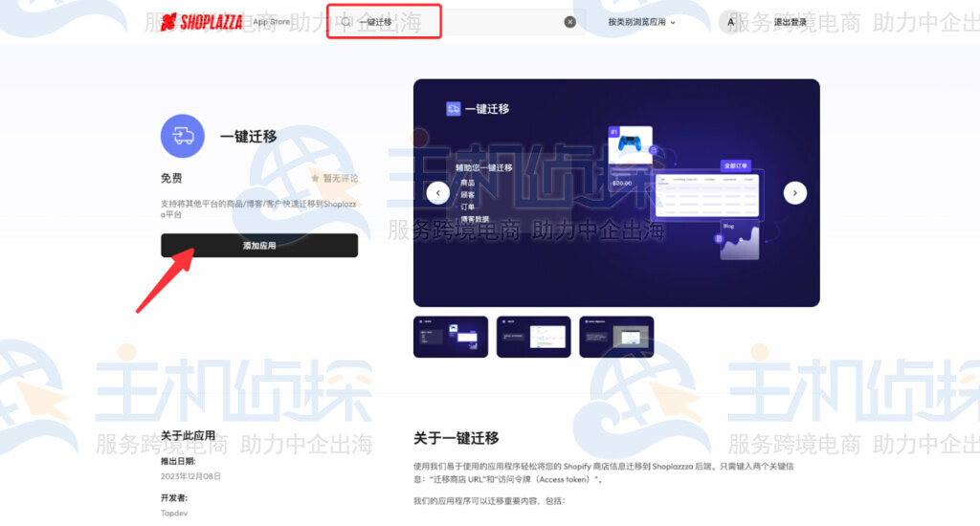Go to the next carousel slide

[x=795, y=192]
